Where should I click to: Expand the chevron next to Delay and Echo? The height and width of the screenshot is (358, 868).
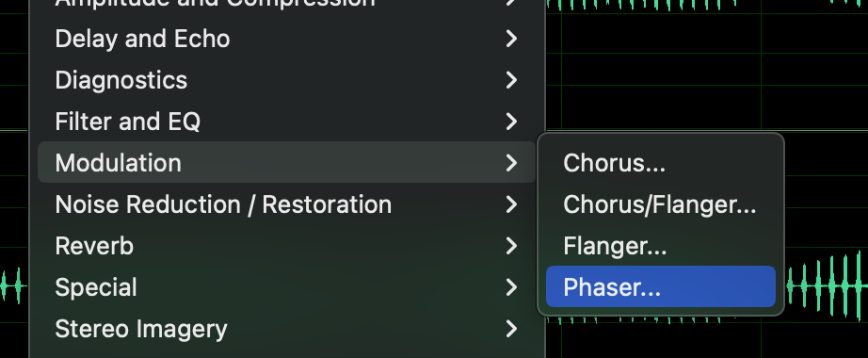click(511, 39)
